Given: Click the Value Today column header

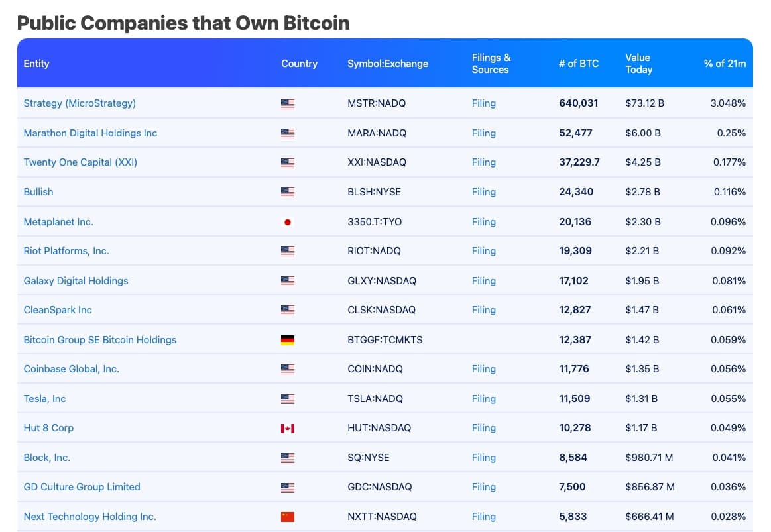Looking at the screenshot, I should (638, 64).
